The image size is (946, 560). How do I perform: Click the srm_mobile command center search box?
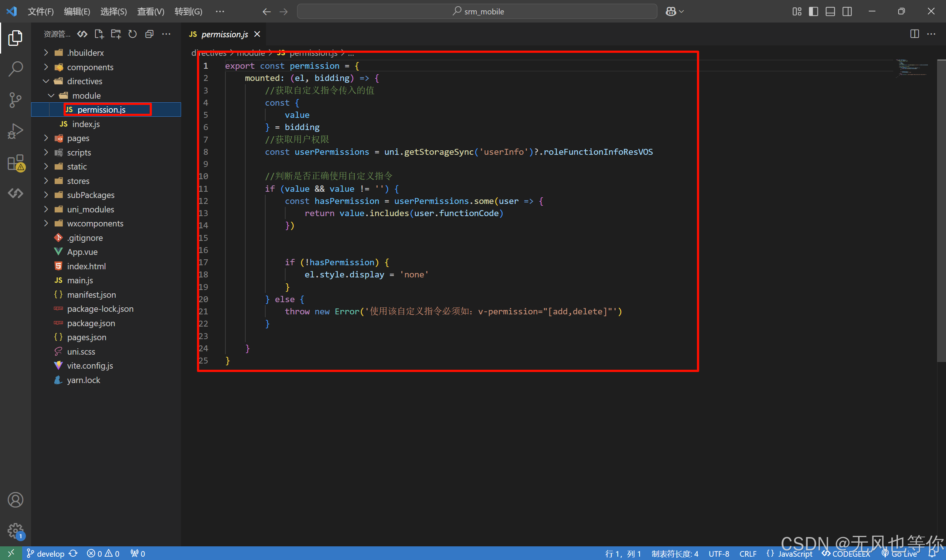[477, 11]
